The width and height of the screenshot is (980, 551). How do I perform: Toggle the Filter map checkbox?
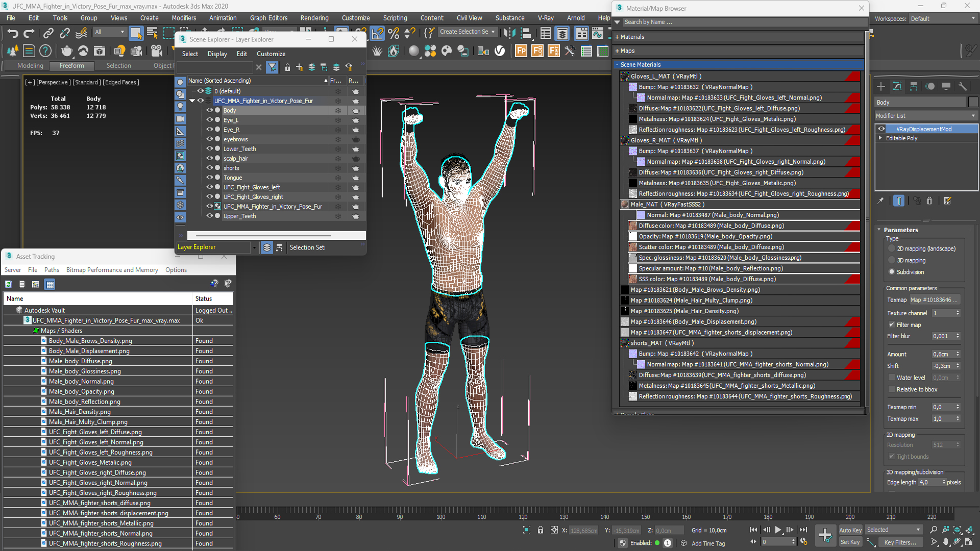[x=892, y=324]
